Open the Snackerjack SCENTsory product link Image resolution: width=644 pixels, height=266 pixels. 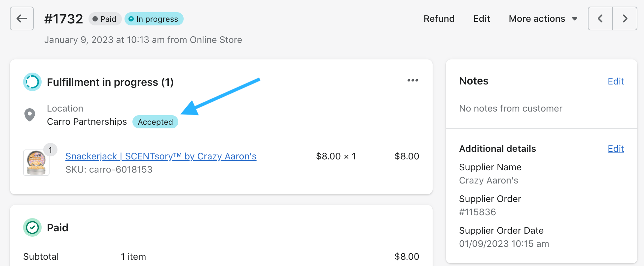pos(161,156)
